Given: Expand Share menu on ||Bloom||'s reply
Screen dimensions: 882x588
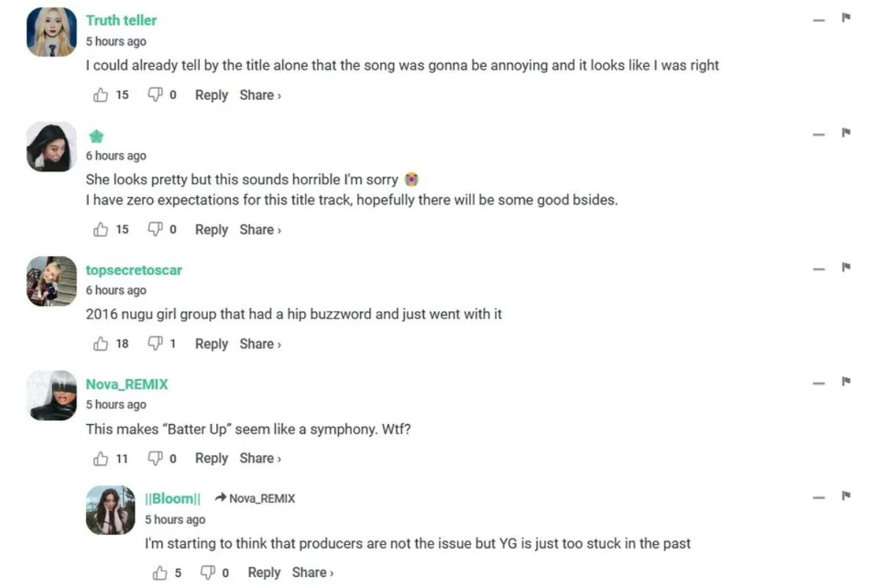Looking at the screenshot, I should tap(312, 573).
